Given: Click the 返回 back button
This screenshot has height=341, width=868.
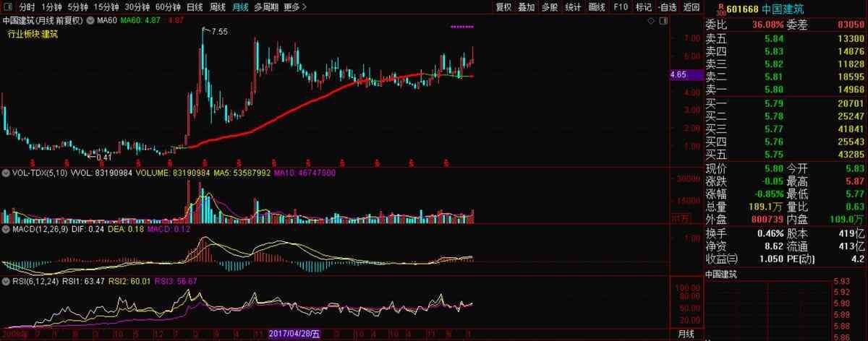Looking at the screenshot, I should [692, 7].
